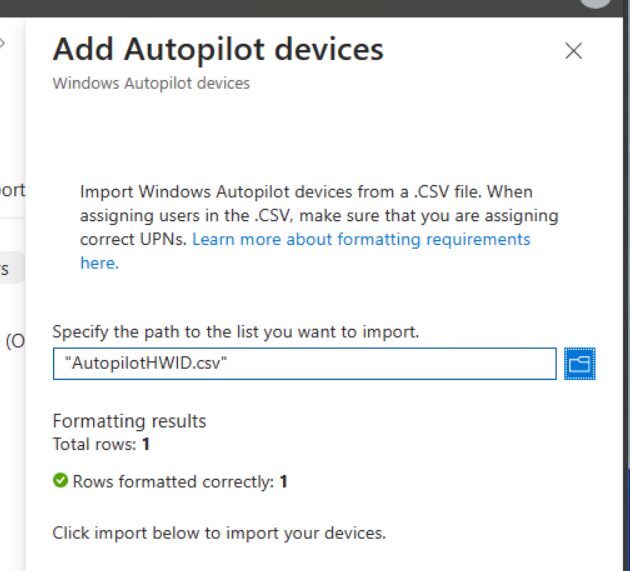The width and height of the screenshot is (630, 571).
Task: Click the Add Autopilot devices heading
Action: tap(218, 49)
